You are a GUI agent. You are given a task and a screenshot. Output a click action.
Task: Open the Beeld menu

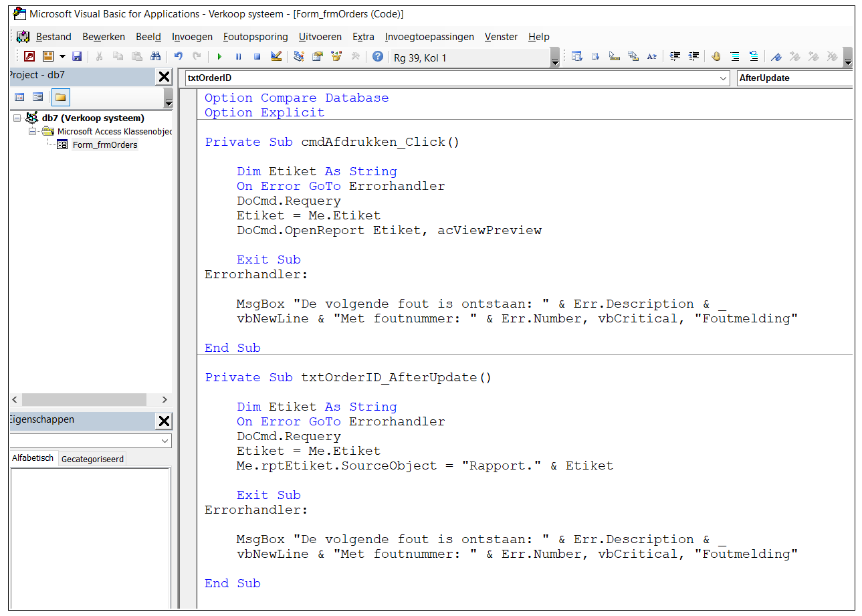[148, 37]
